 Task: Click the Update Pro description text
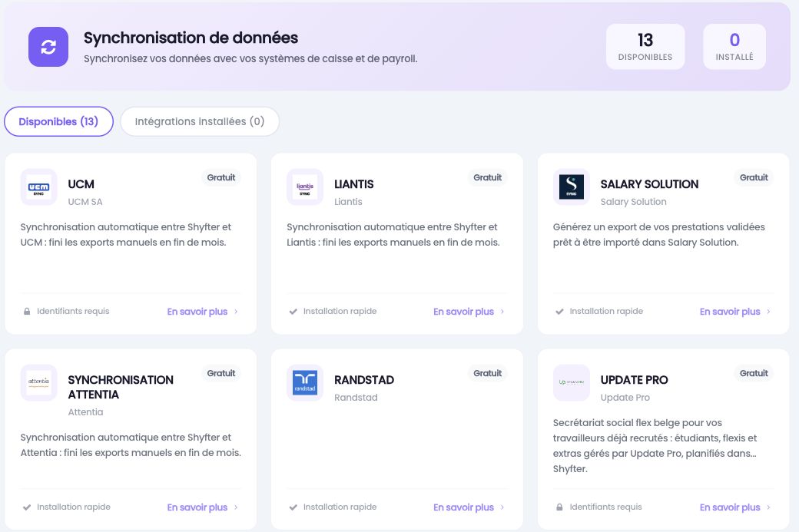[x=655, y=445]
